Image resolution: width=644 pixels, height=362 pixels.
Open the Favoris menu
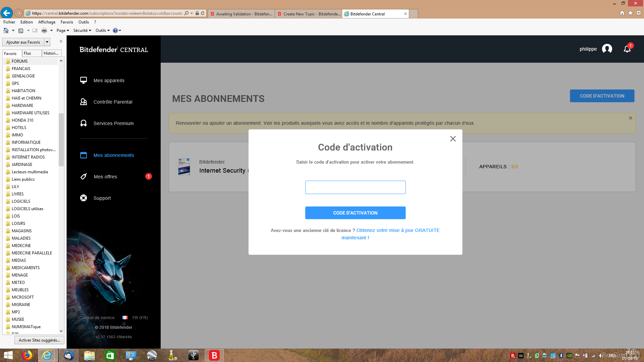click(67, 22)
